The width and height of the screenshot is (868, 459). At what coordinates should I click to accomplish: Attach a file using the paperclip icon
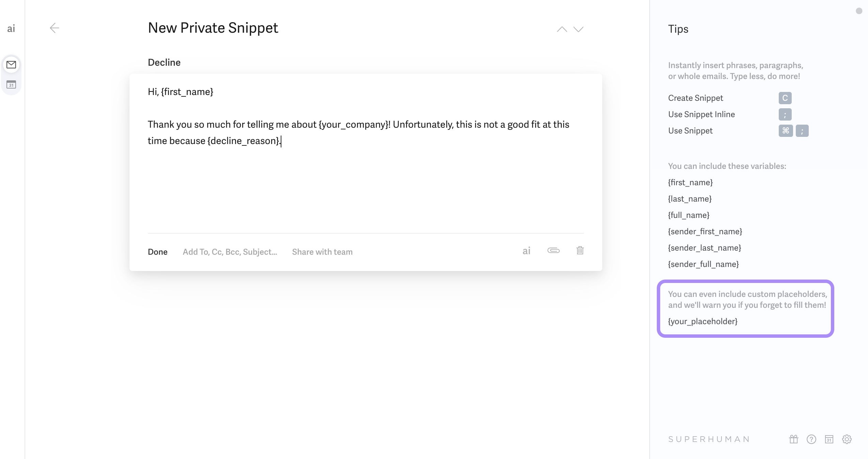[x=553, y=251]
